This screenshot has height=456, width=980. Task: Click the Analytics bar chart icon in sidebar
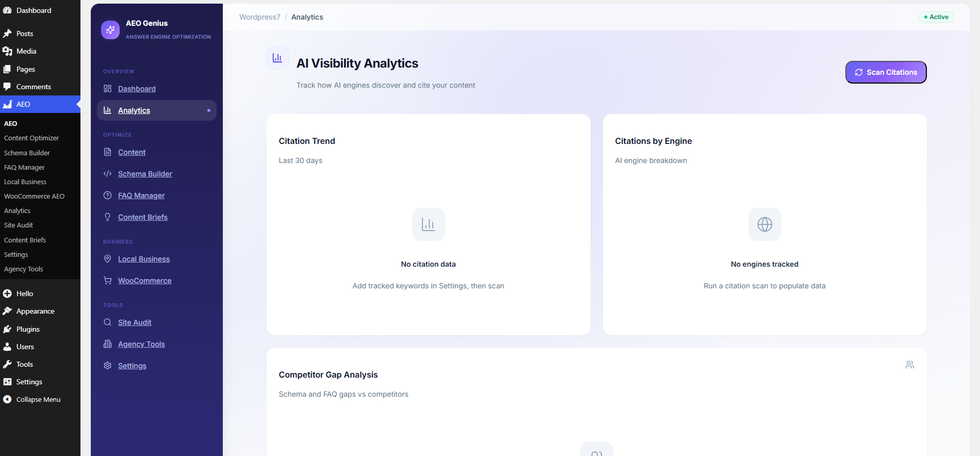[x=107, y=110]
